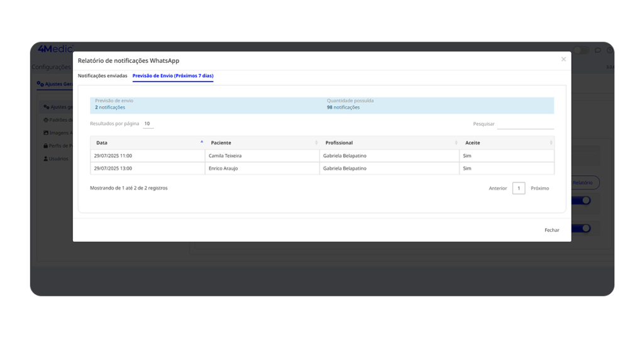The image size is (644, 338).
Task: Focus the Pesquisar search field
Action: [x=525, y=124]
